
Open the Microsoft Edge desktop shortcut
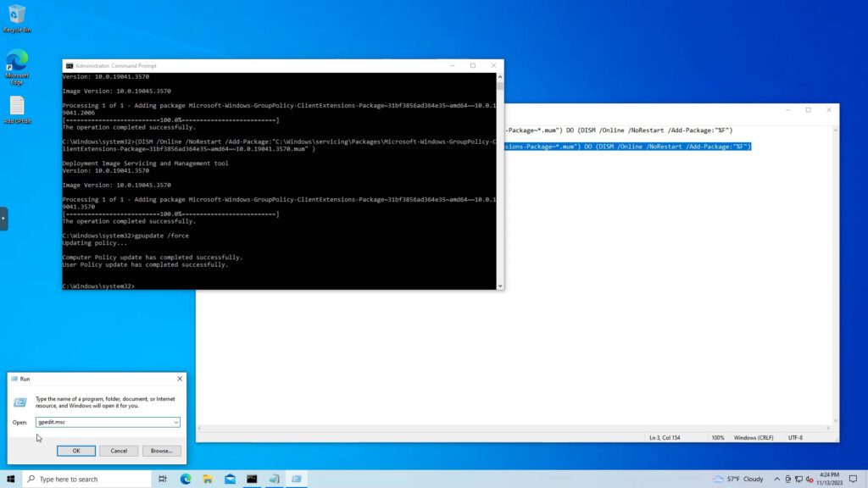click(x=17, y=64)
